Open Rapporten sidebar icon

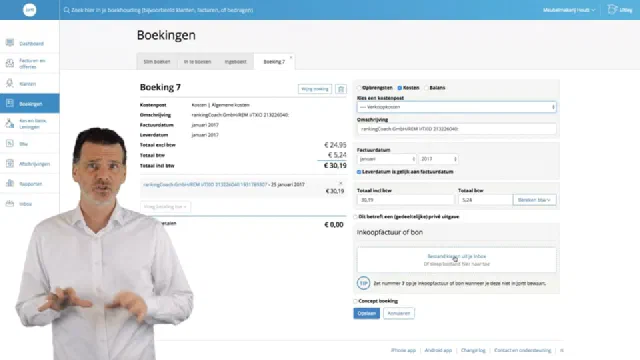(10, 183)
